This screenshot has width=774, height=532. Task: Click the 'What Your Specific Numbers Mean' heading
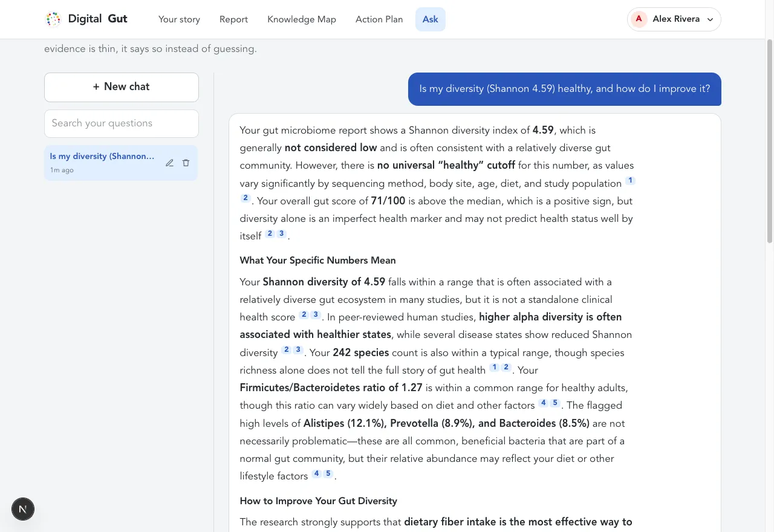pos(317,261)
